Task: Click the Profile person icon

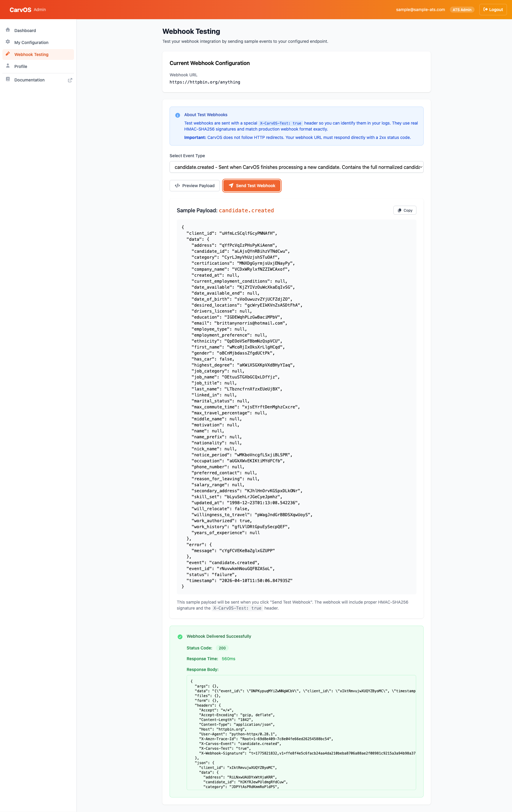Action: (x=7, y=66)
